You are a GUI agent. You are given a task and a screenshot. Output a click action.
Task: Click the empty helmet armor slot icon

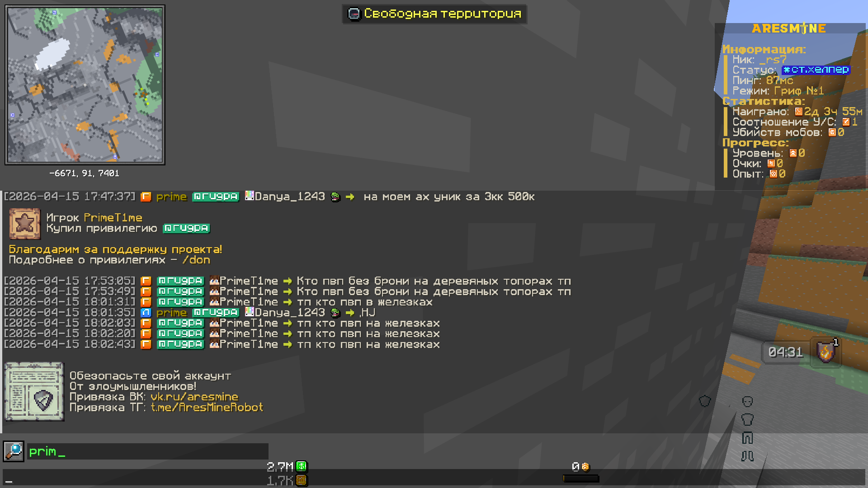coord(747,401)
